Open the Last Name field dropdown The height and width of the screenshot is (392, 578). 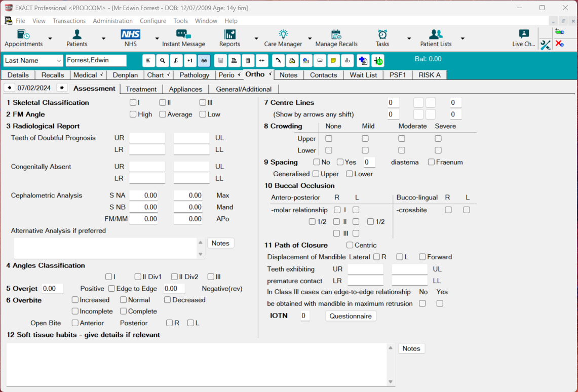tap(57, 60)
